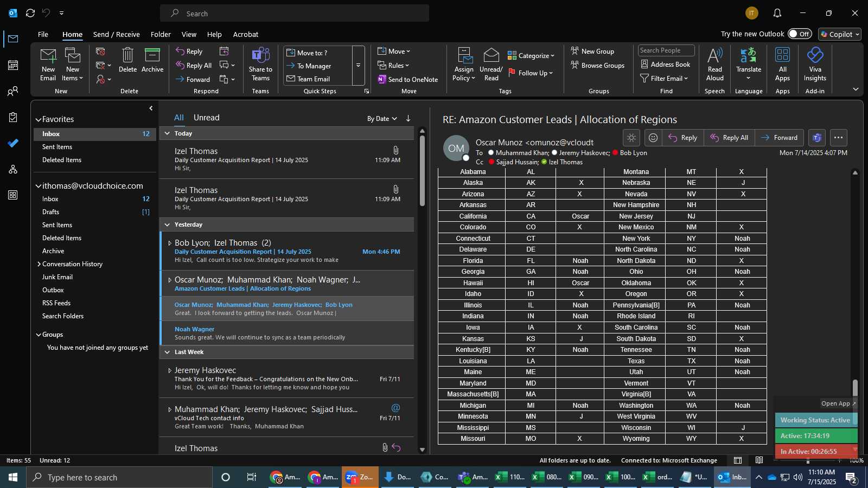Click the Ignore conversation icon in Delete group

(x=100, y=52)
